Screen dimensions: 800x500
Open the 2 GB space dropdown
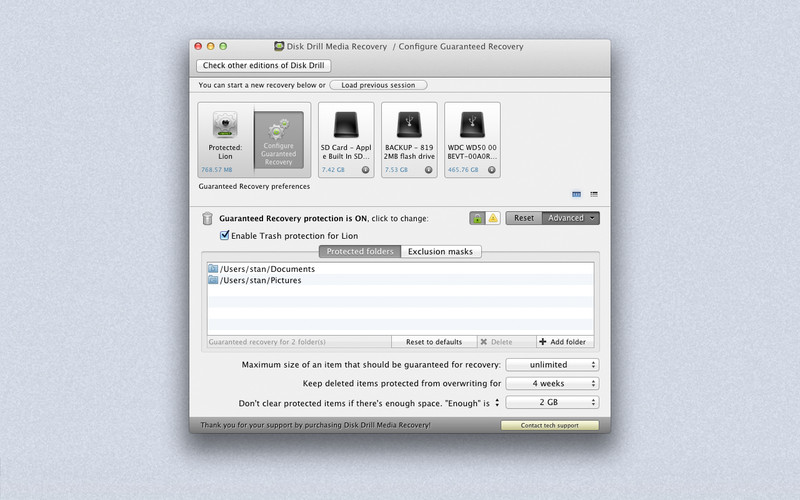coord(552,403)
